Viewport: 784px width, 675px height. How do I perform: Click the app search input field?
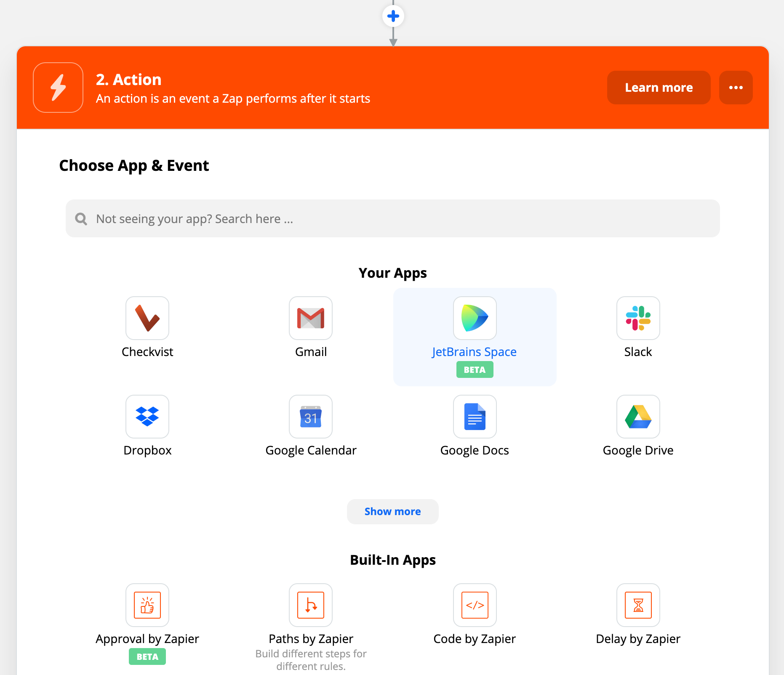click(392, 218)
